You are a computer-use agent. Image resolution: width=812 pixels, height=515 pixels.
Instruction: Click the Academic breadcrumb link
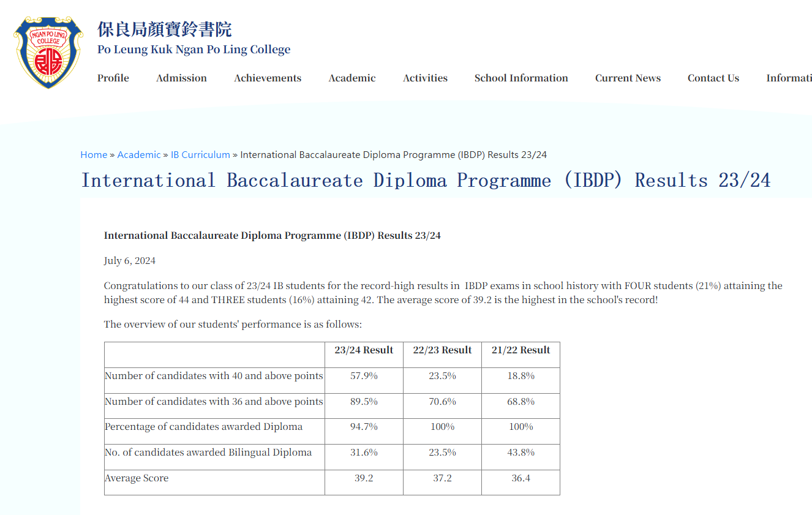[139, 155]
